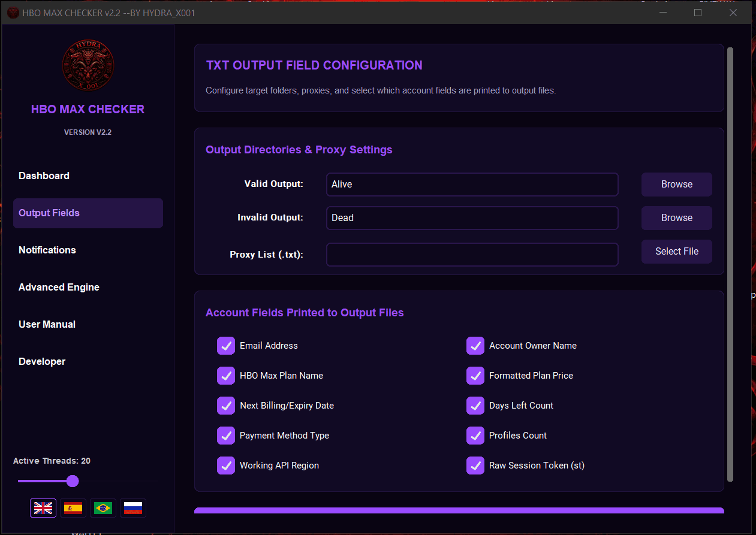This screenshot has height=535, width=756.
Task: Browse for the Invalid Output folder
Action: [677, 218]
